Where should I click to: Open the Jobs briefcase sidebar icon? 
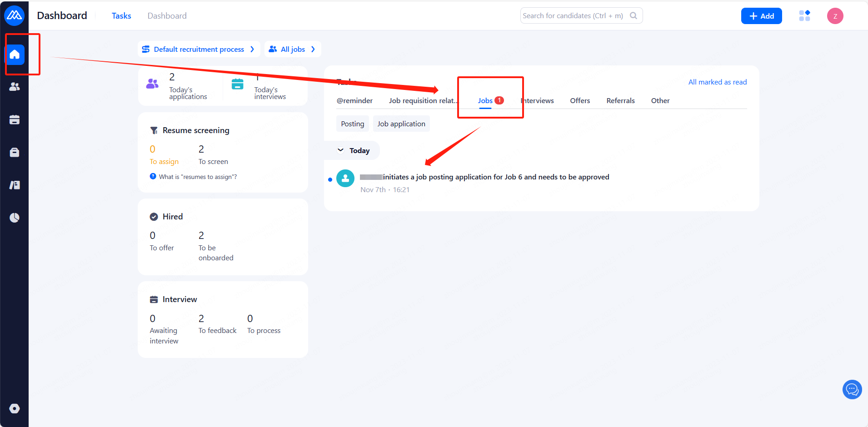point(15,152)
